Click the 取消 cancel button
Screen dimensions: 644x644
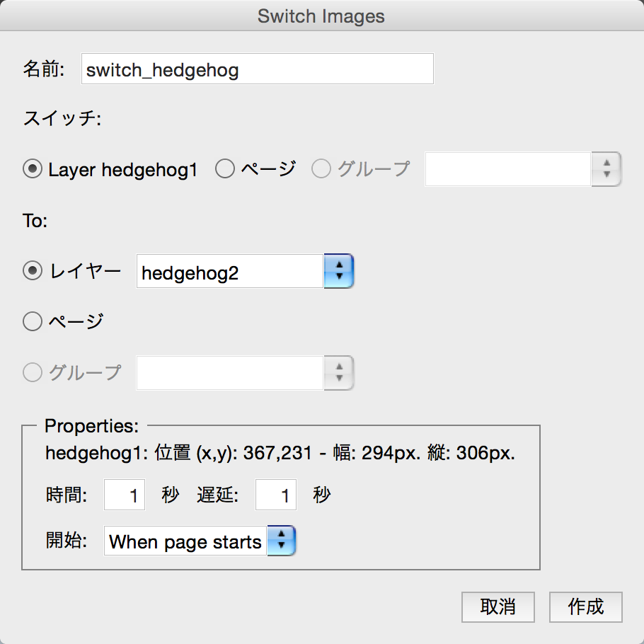[x=498, y=607]
